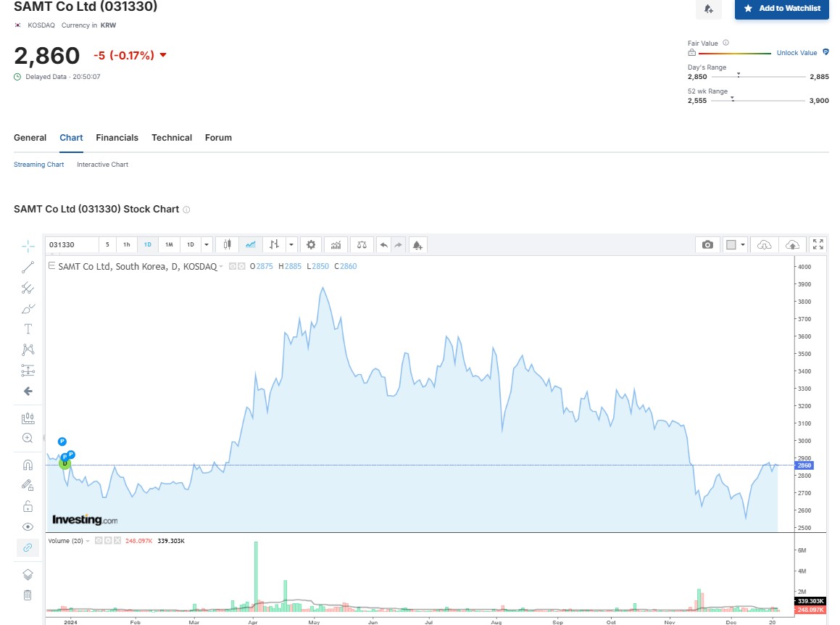The height and width of the screenshot is (625, 840).
Task: Open the General tab
Action: [30, 138]
